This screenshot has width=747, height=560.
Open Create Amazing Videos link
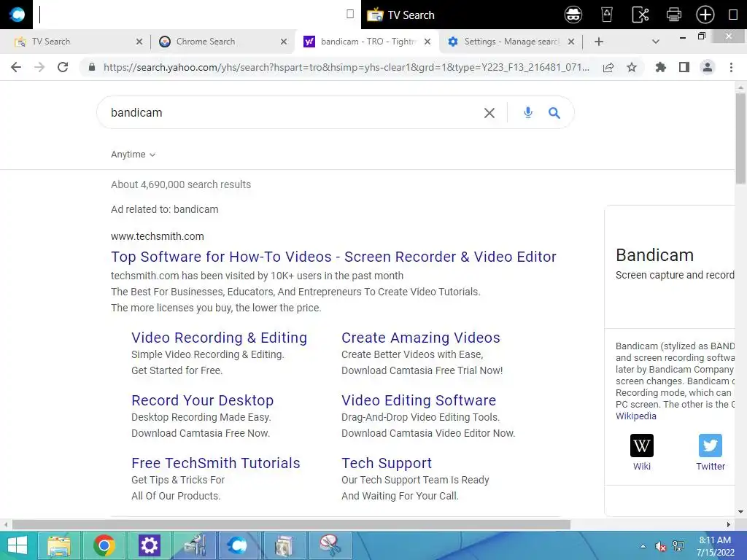pos(421,338)
